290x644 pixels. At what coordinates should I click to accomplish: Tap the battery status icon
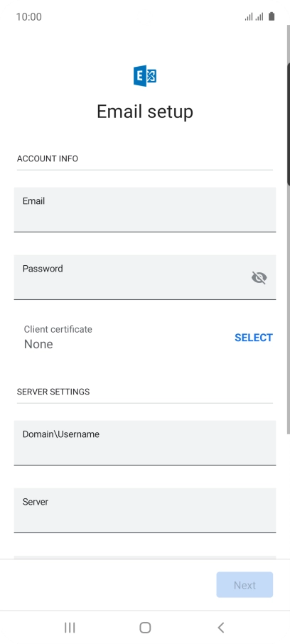[x=271, y=16]
